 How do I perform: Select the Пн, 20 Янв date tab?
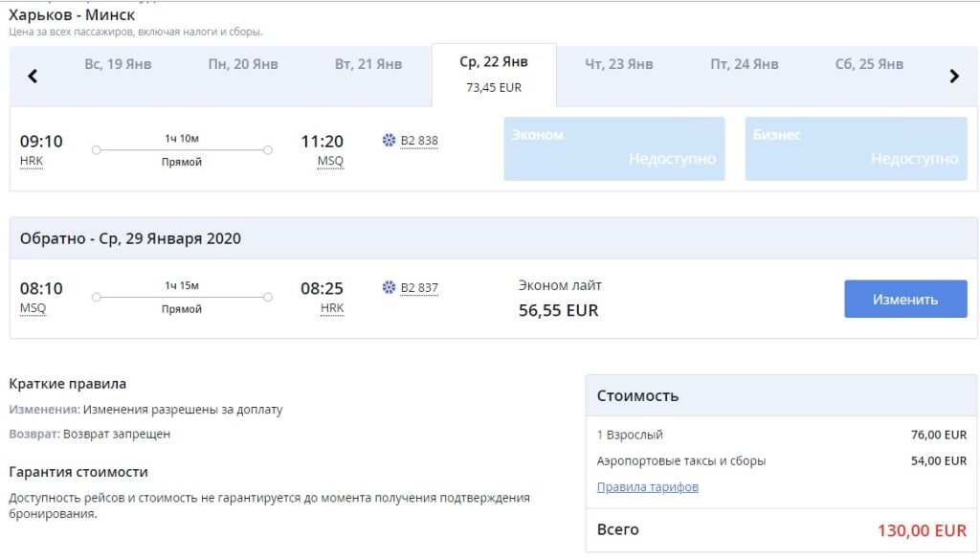tap(243, 64)
